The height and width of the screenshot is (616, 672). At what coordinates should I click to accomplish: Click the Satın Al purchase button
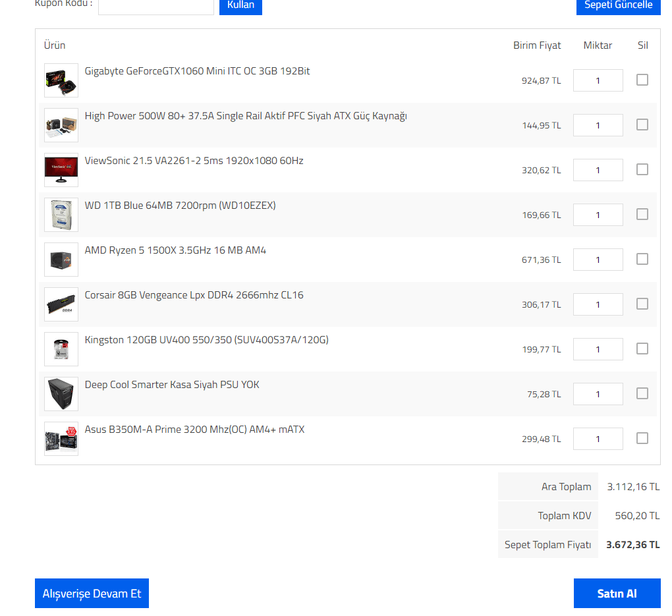(617, 594)
